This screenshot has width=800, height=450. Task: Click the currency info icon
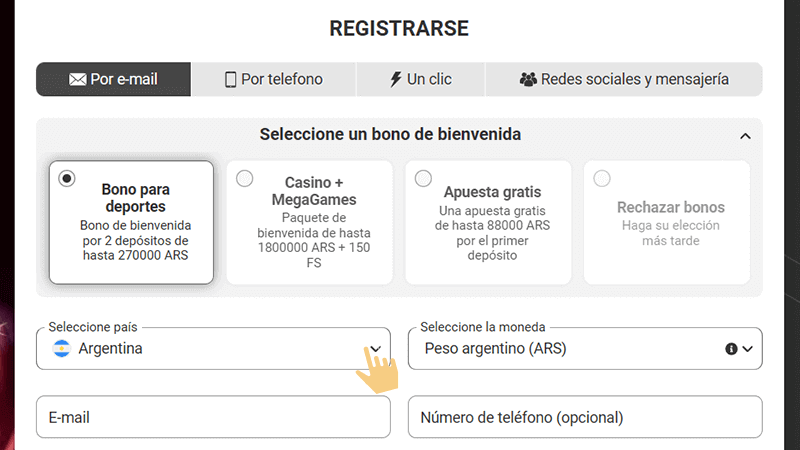730,349
